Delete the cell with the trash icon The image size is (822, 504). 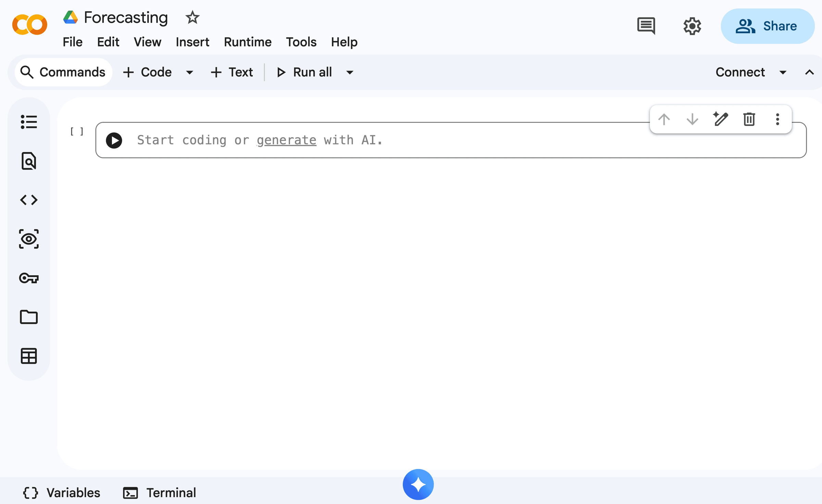tap(749, 119)
